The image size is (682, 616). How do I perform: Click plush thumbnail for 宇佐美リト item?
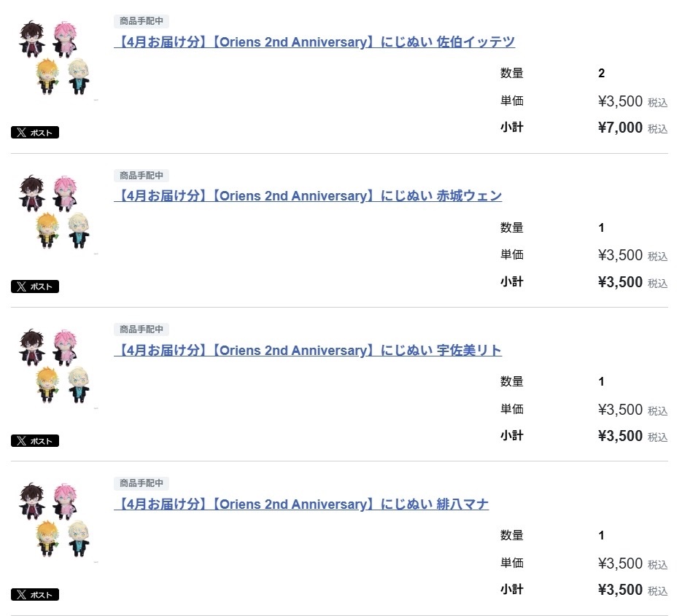click(55, 366)
